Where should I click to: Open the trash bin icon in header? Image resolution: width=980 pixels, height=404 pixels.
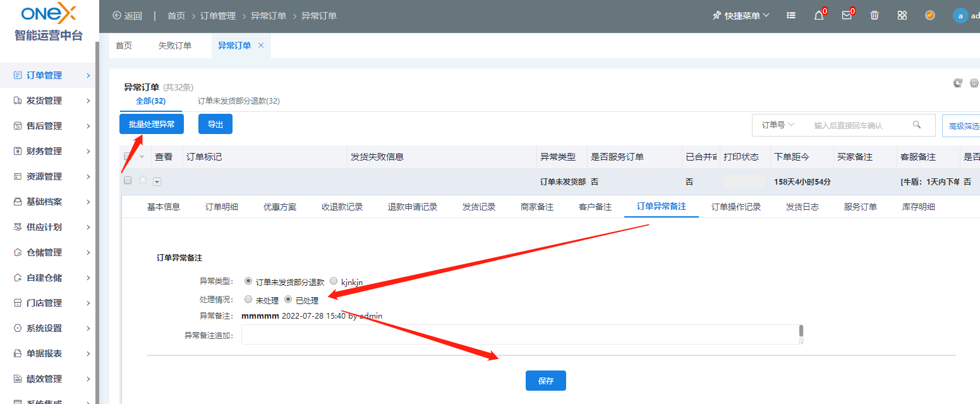point(874,15)
